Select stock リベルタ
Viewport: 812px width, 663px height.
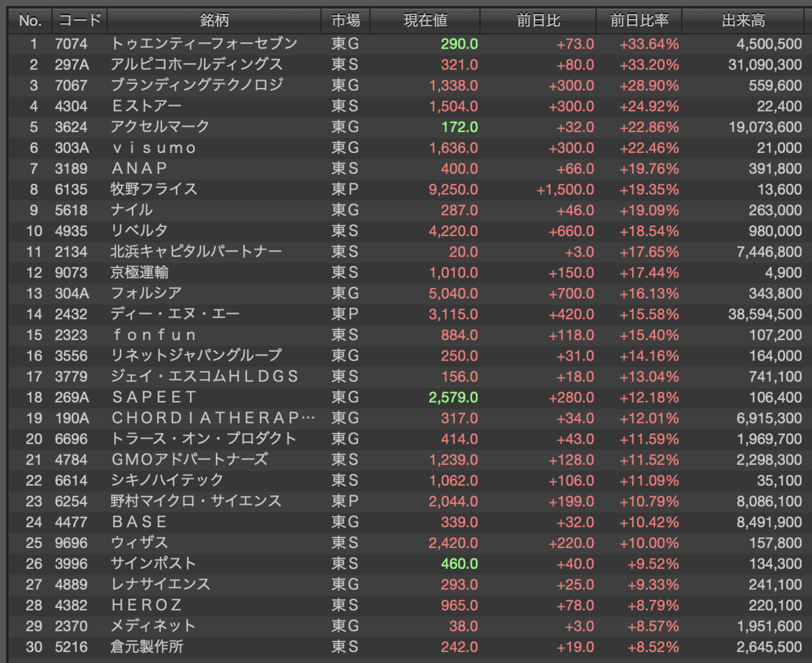coord(139,231)
